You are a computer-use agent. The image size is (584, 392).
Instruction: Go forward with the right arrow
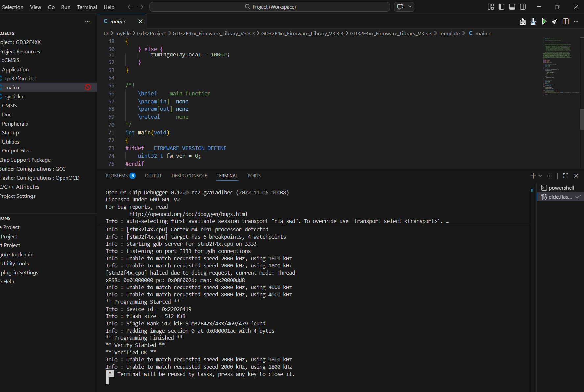141,7
